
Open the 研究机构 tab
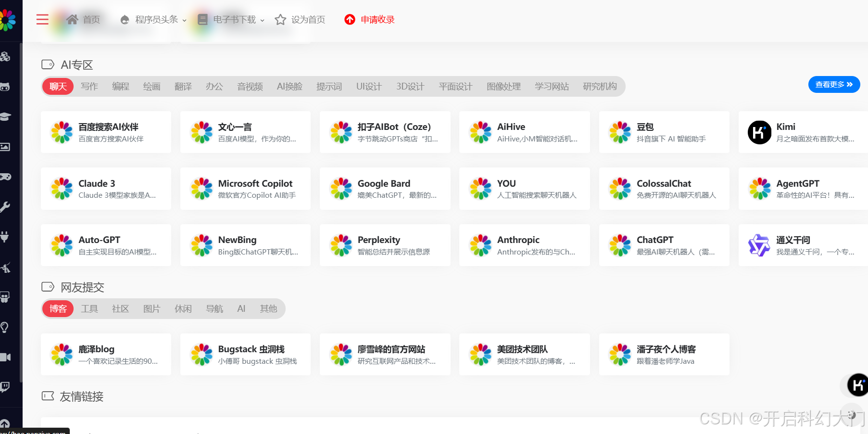click(x=600, y=86)
